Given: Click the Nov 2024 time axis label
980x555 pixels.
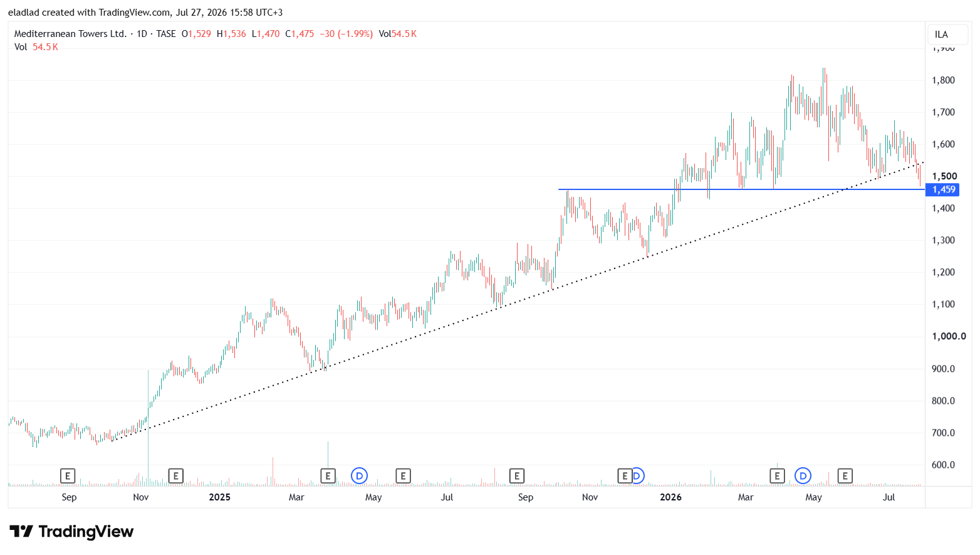Looking at the screenshot, I should coord(141,497).
